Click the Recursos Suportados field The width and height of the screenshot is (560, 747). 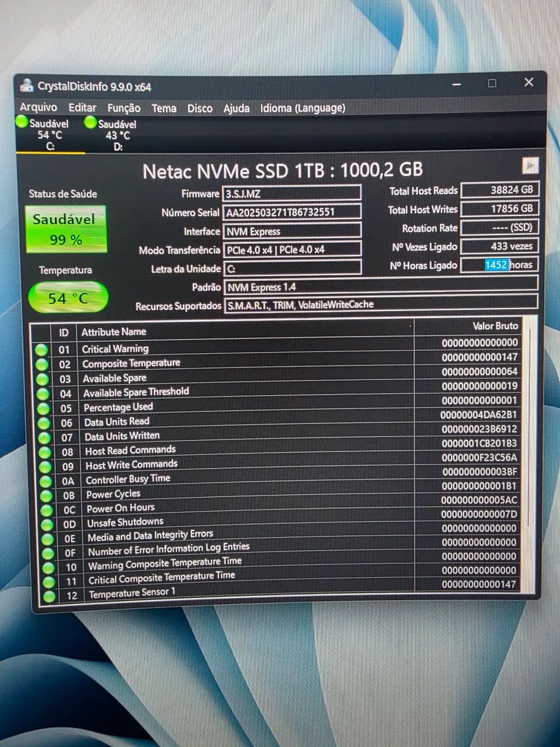click(x=380, y=305)
